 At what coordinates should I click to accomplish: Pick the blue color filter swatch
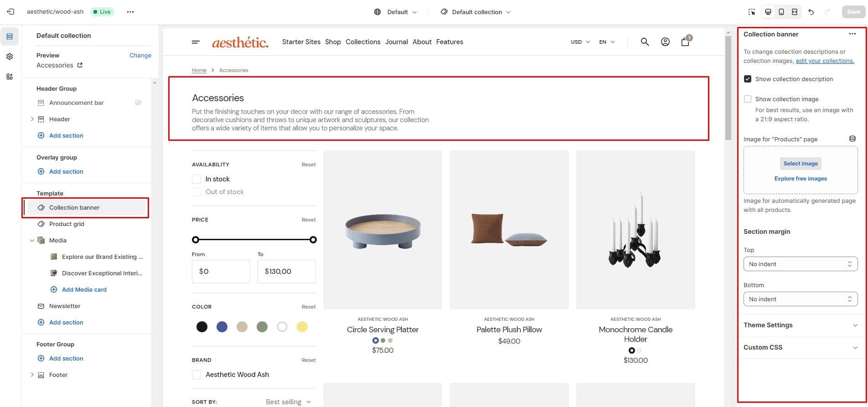222,327
